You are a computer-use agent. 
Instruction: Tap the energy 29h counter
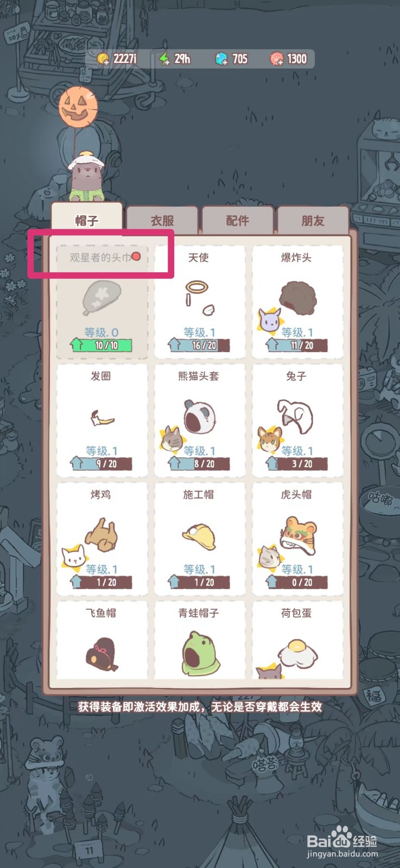pyautogui.click(x=174, y=59)
